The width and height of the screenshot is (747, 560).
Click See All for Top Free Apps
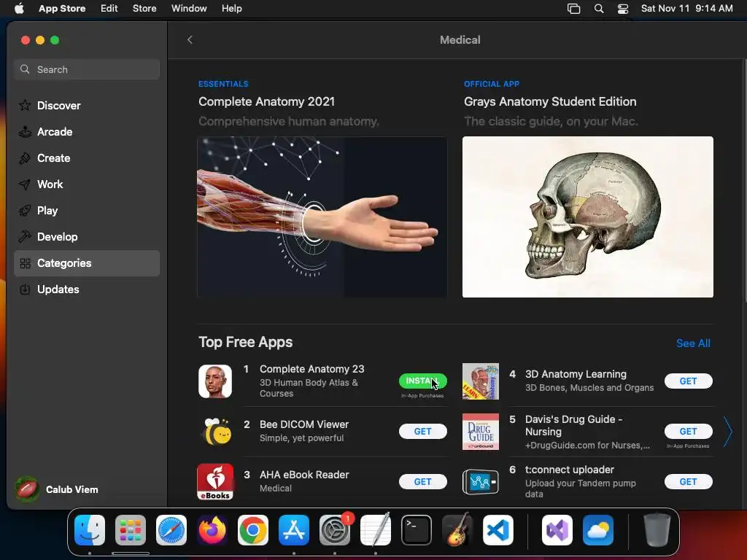point(693,343)
